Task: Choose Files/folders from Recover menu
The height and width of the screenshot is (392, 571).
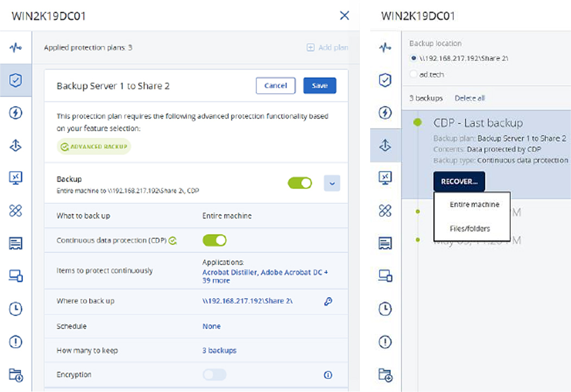Action: pyautogui.click(x=470, y=228)
